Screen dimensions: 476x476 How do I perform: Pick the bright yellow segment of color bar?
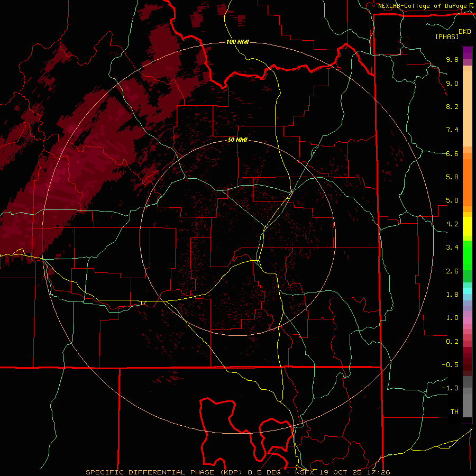pos(467,226)
